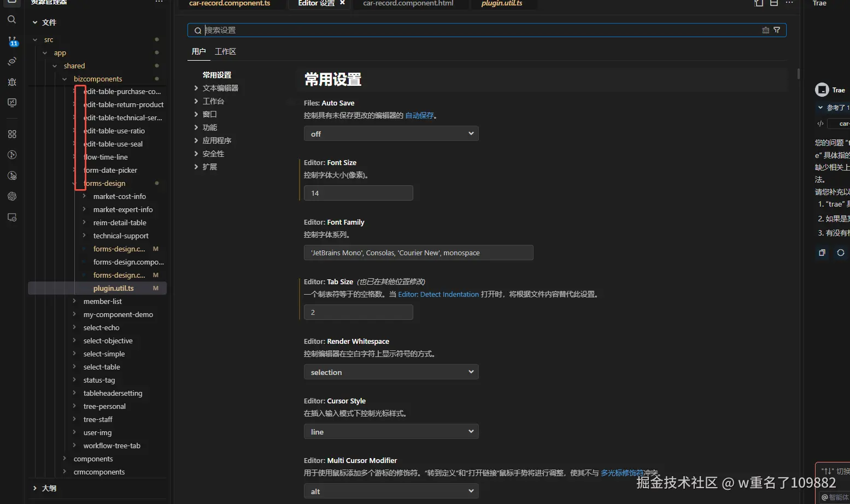Expand the 文本编辑器 settings category
Image resolution: width=850 pixels, height=504 pixels.
click(220, 88)
